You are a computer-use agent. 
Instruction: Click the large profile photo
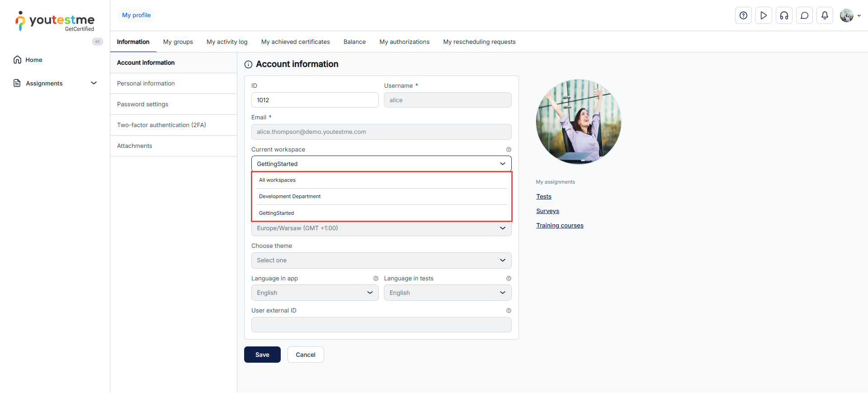(x=578, y=122)
